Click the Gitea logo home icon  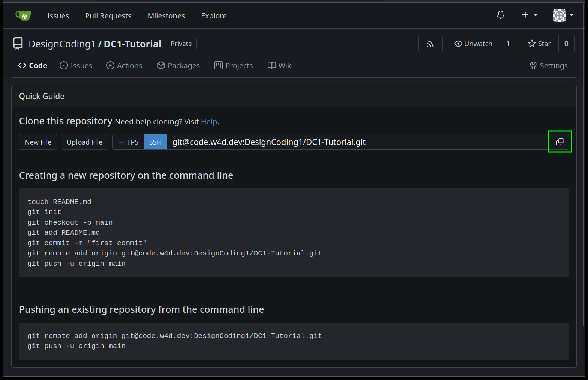pos(23,15)
